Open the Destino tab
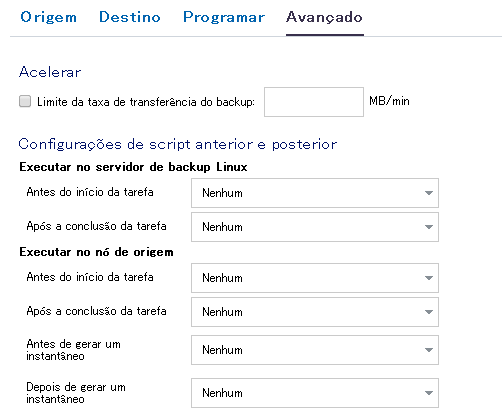Screen dimensions: 502x420 (x=130, y=17)
